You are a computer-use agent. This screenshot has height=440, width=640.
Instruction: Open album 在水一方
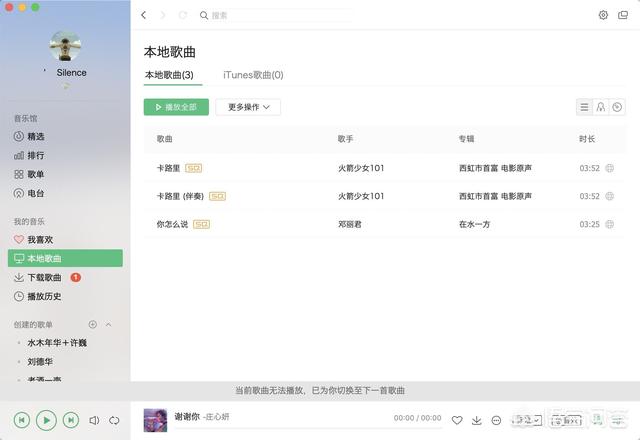(474, 224)
